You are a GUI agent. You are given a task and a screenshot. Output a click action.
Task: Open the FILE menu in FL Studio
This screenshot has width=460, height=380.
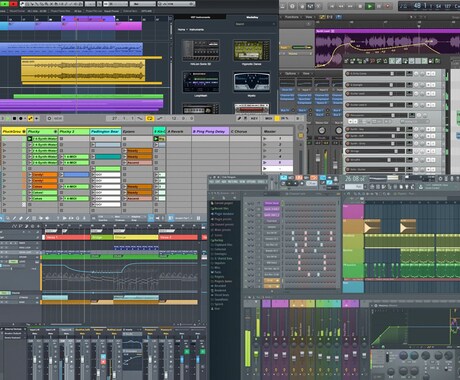211,182
